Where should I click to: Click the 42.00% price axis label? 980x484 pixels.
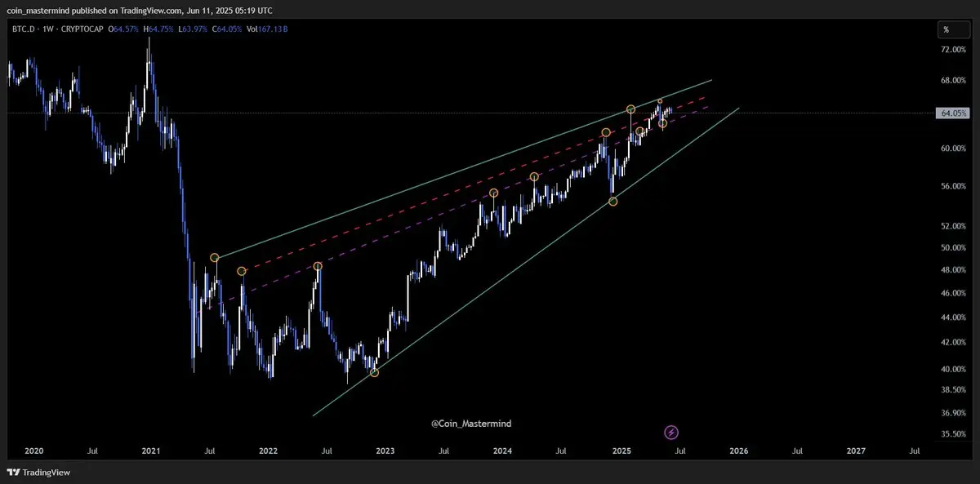954,343
